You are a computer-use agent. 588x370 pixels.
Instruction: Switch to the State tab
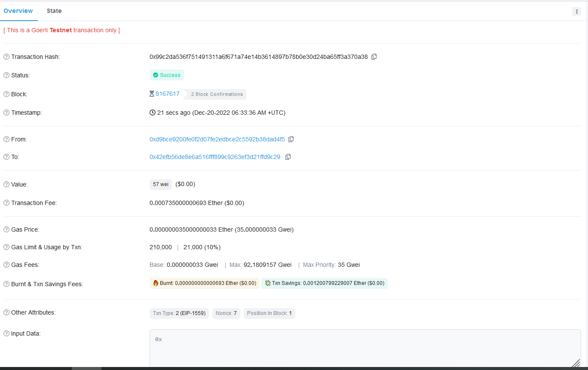(54, 11)
